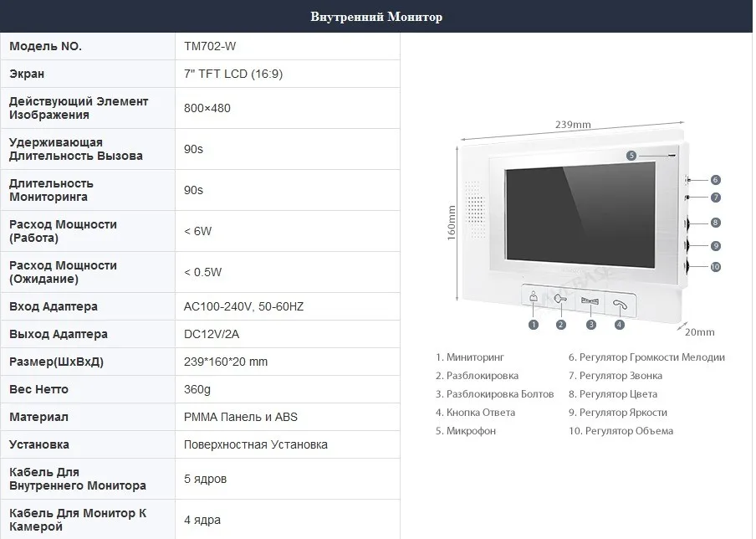
Task: Click the 'Экран' row label
Action: click(27, 74)
